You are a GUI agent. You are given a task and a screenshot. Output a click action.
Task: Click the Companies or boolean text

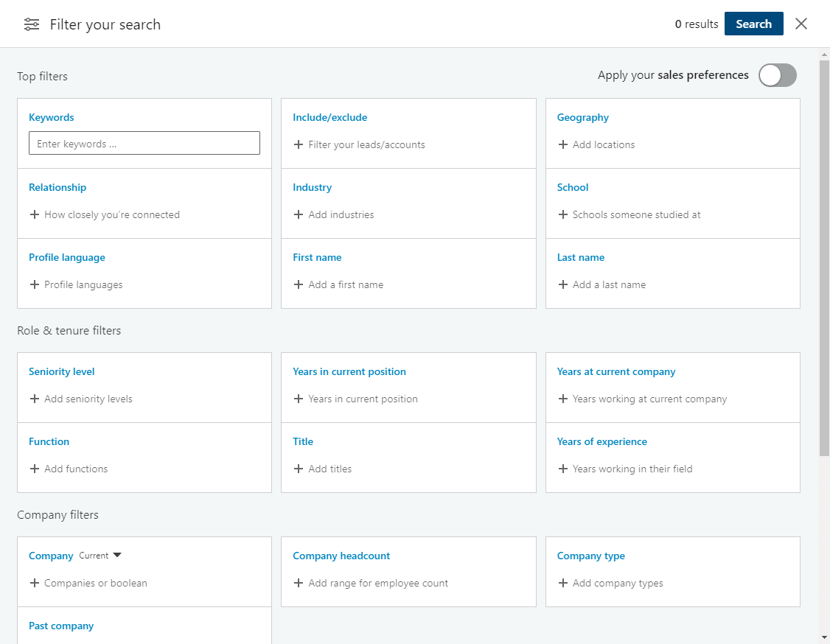(x=95, y=583)
